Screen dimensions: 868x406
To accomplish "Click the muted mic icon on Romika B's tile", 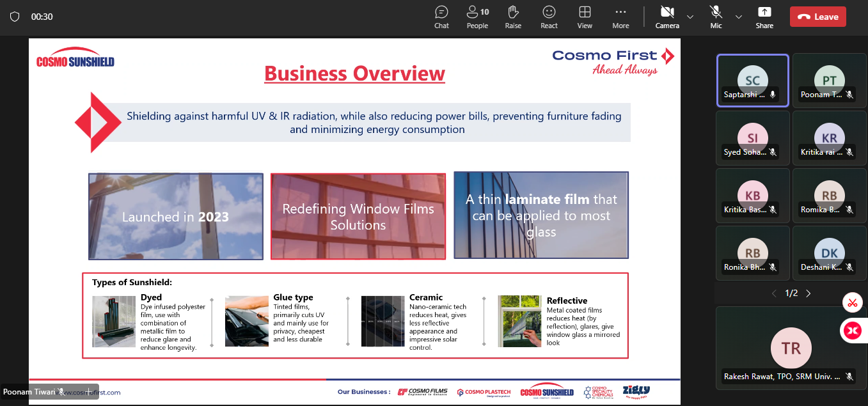I will click(849, 210).
